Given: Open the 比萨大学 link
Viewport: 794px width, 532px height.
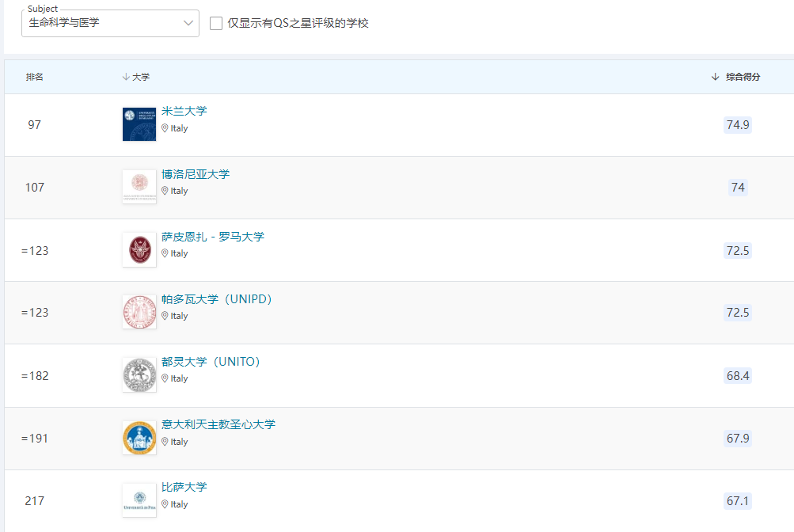Looking at the screenshot, I should 184,487.
